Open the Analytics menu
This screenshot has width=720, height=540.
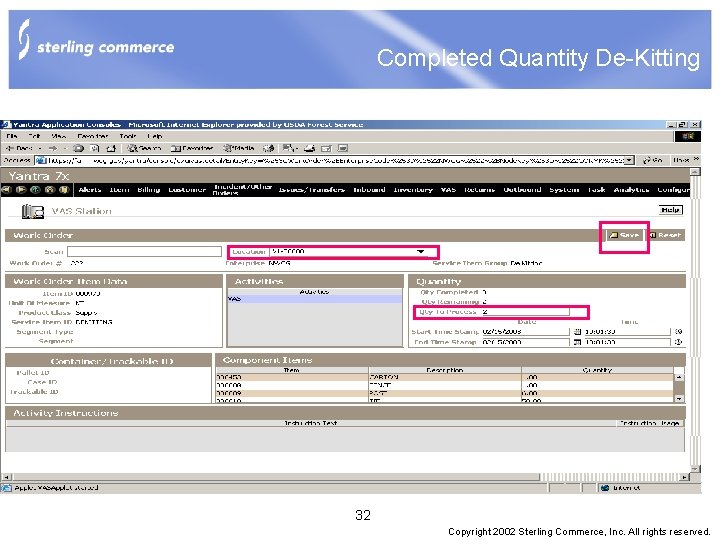coord(631,190)
